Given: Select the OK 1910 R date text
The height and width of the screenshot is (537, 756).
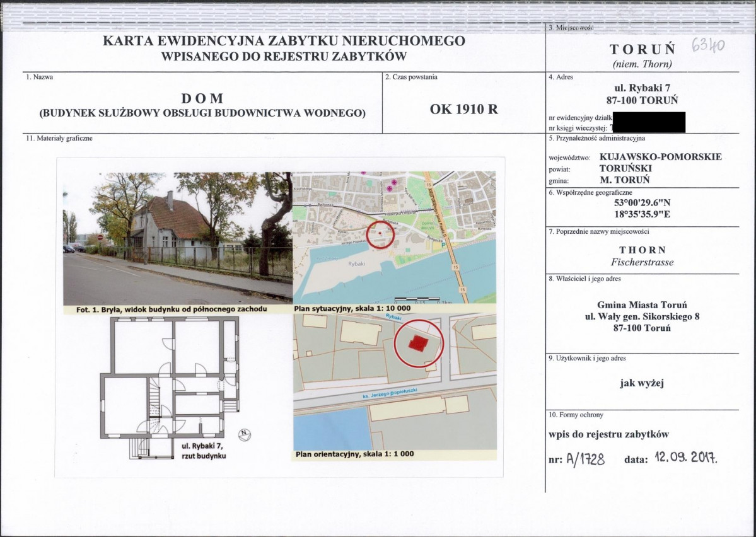Looking at the screenshot, I should point(464,109).
